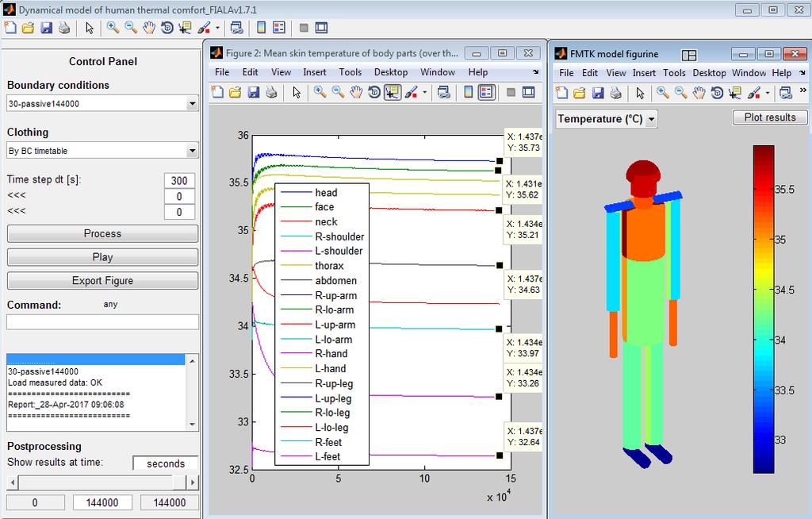Click Show Plot Tools in Figure 2 toolbar
Screen dimensions: 812x519
[x=529, y=92]
